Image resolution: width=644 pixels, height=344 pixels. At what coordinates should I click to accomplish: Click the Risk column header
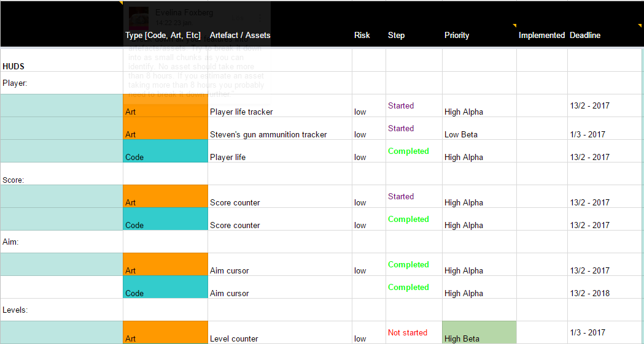362,36
